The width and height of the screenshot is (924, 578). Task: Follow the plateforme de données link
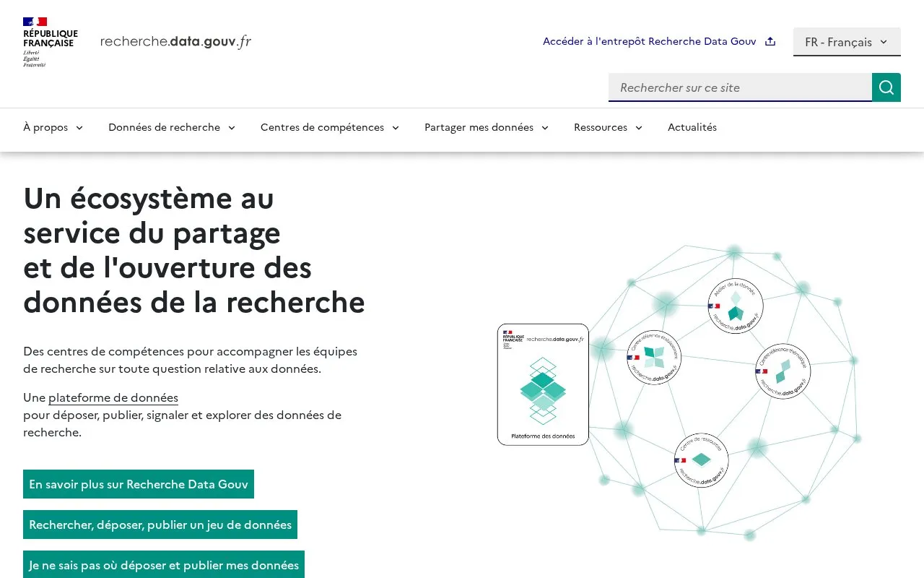click(113, 397)
